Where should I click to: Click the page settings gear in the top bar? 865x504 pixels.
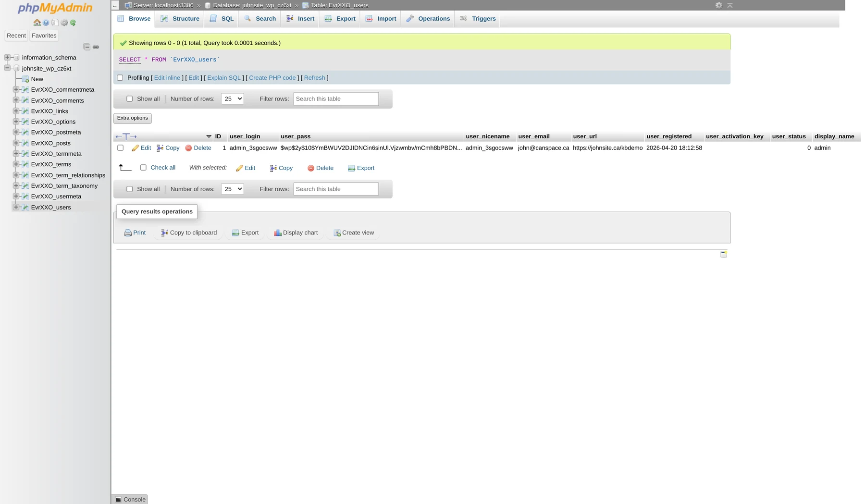coord(719,5)
